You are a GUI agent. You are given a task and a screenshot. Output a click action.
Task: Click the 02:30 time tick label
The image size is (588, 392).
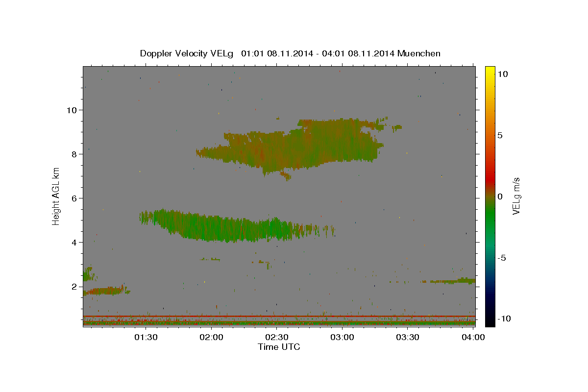pos(277,337)
